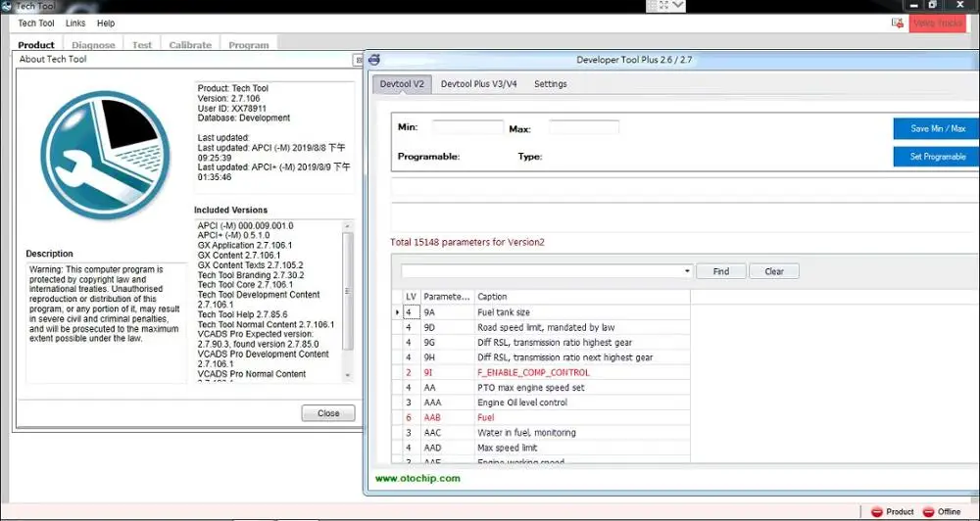Click the Tech Tool wrench logo image
Image resolution: width=980 pixels, height=521 pixels.
tap(105, 155)
